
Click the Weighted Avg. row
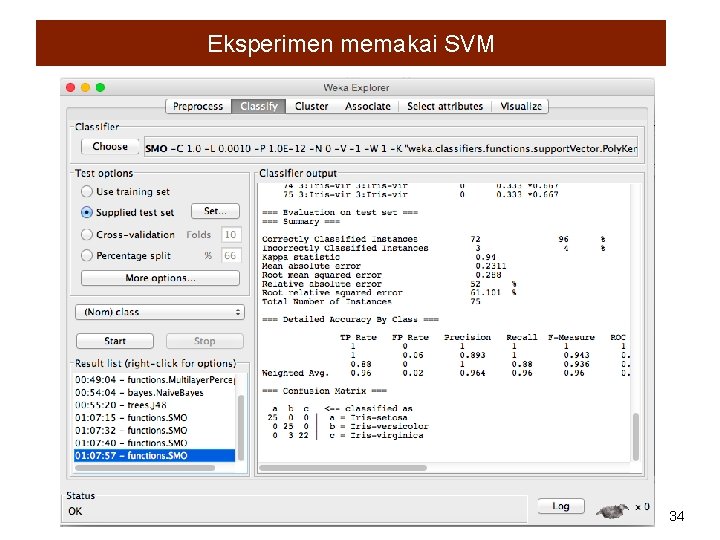tap(446, 373)
